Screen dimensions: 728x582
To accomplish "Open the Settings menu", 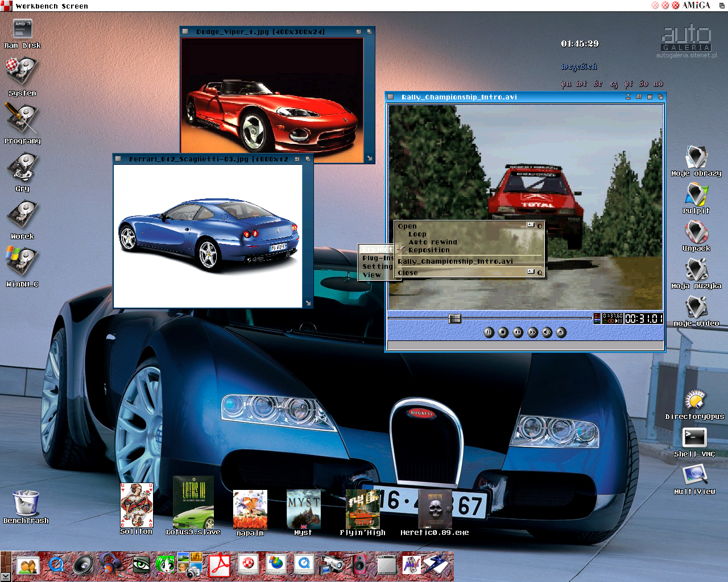I will 378,267.
